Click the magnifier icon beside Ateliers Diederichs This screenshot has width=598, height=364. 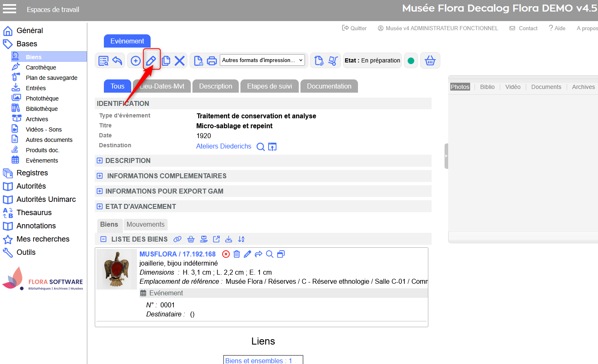260,147
